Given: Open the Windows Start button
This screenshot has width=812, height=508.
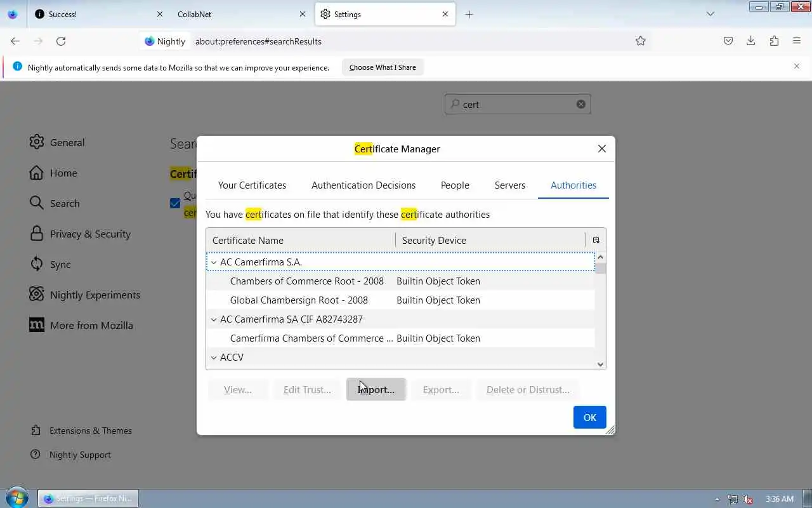Looking at the screenshot, I should pyautogui.click(x=17, y=498).
